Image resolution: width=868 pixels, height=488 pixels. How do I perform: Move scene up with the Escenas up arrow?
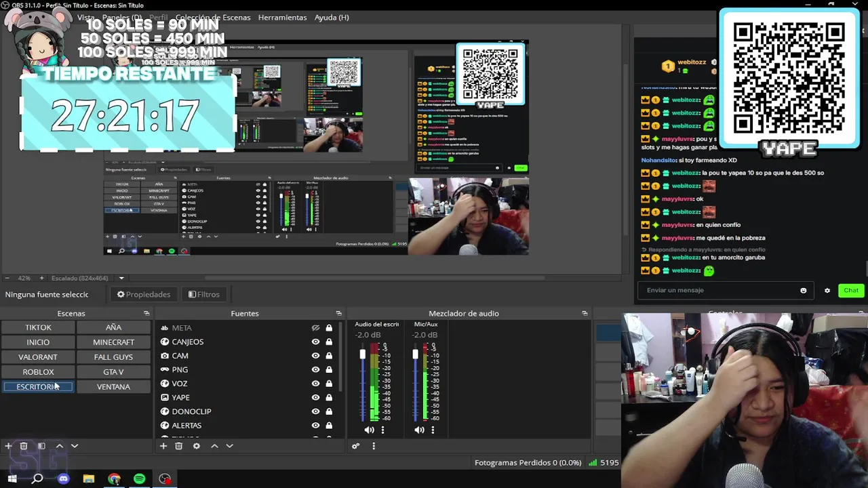click(x=60, y=446)
